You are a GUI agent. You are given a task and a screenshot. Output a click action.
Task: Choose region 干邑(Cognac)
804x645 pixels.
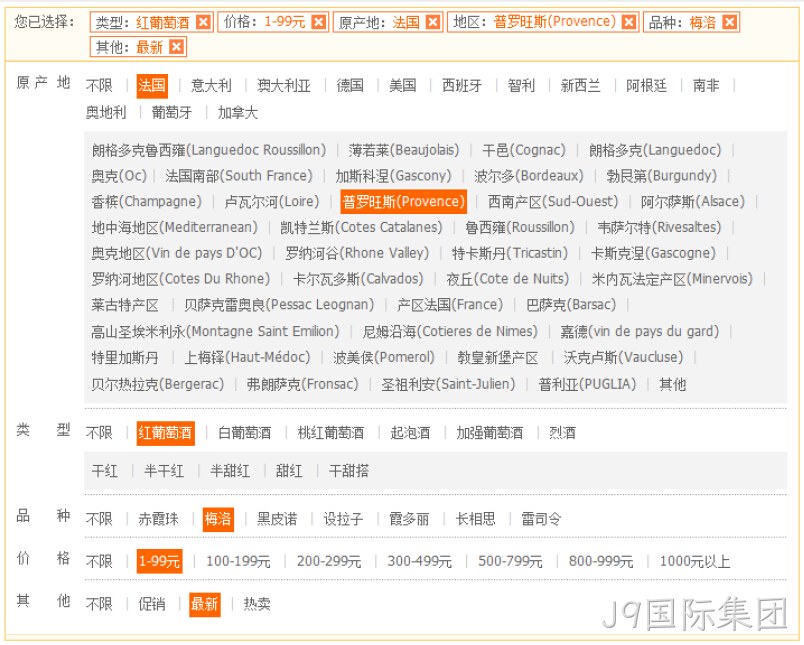524,150
